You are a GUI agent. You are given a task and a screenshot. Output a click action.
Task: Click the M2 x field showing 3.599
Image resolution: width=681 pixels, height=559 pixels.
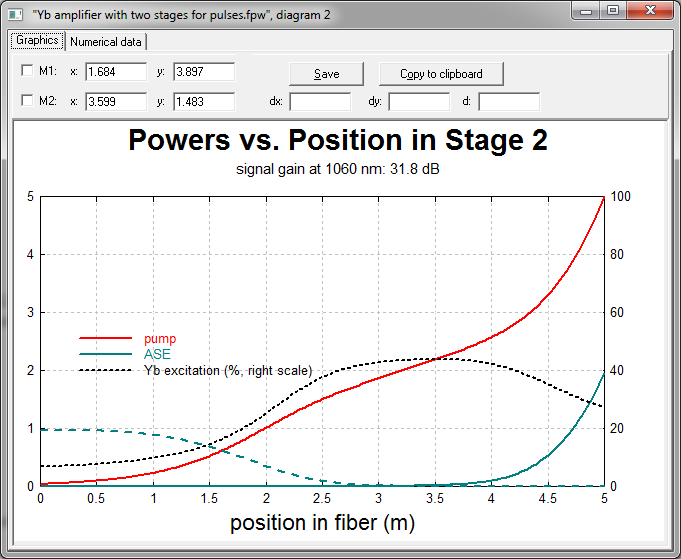[116, 102]
